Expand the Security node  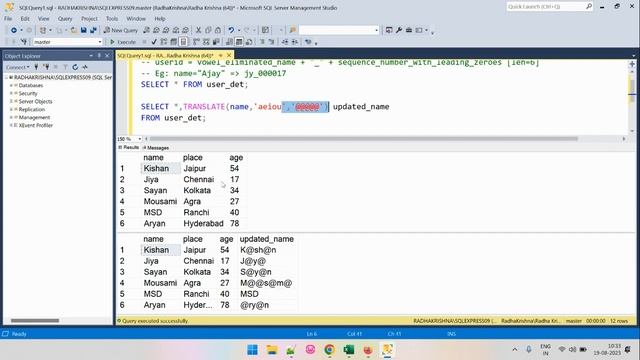(11, 93)
